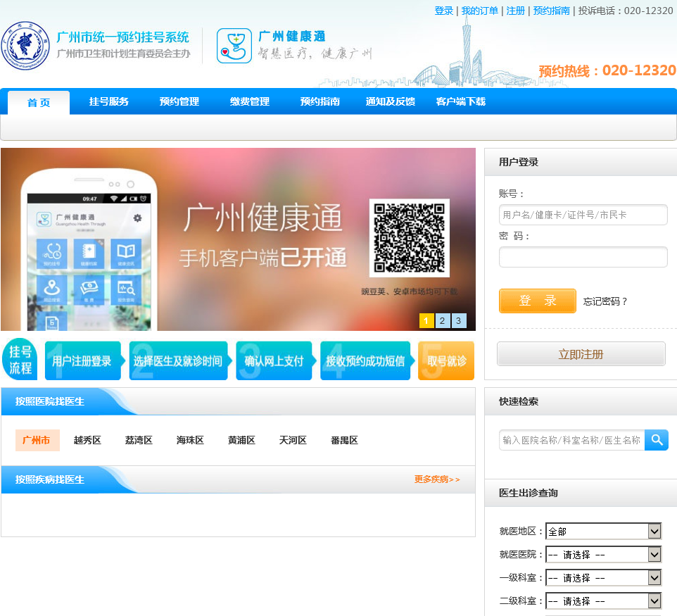Expand the 一级科室 dropdown

click(604, 577)
